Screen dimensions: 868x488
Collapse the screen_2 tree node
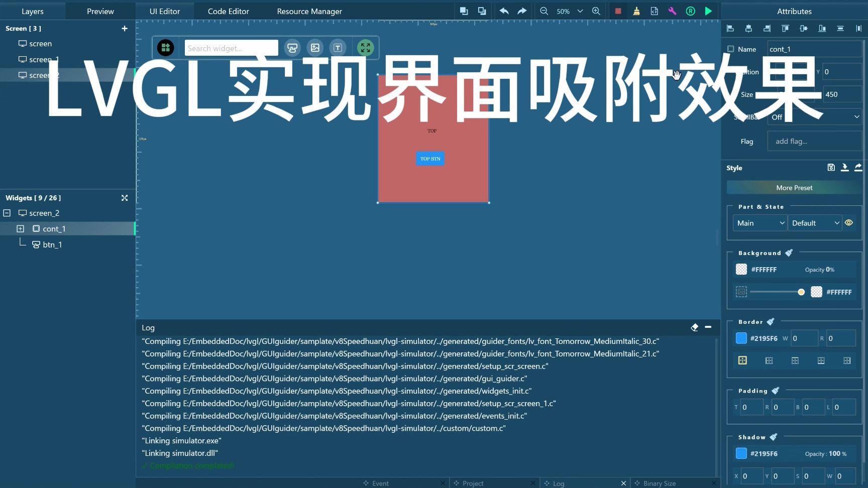[7, 213]
